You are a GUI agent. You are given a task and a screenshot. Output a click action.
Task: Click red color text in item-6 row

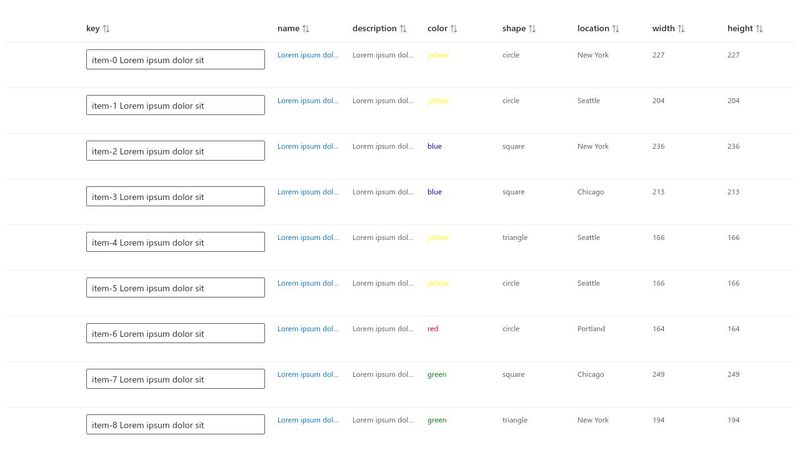click(433, 329)
